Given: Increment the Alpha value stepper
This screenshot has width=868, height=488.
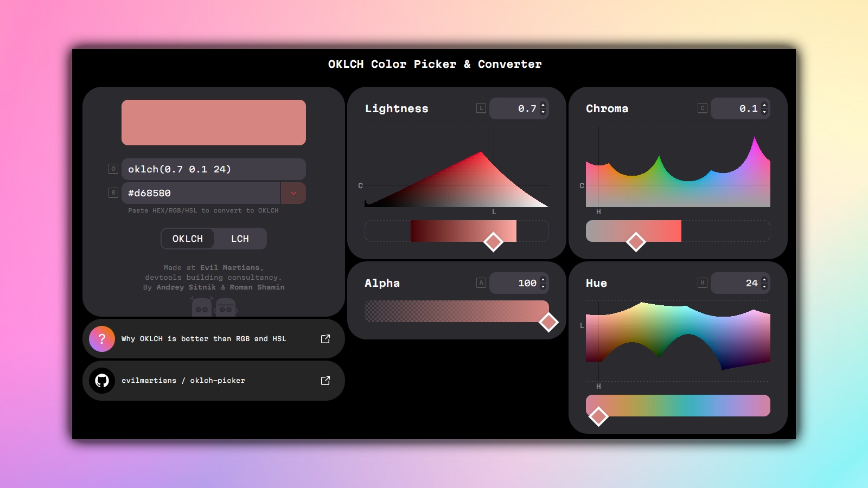Looking at the screenshot, I should pos(543,280).
